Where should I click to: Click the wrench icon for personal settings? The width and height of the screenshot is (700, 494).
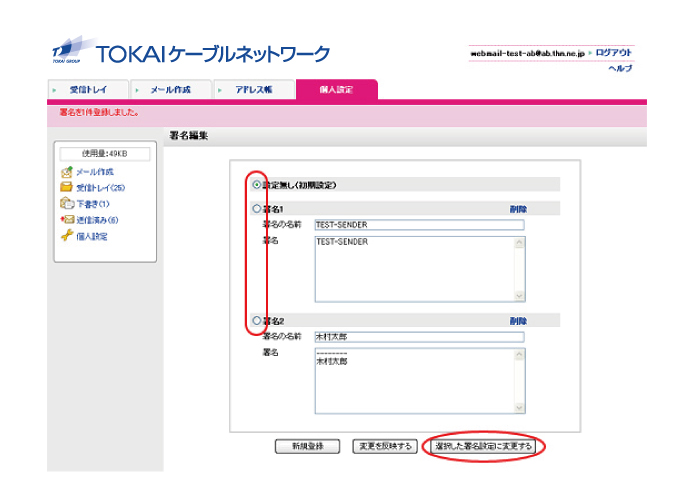pos(67,236)
